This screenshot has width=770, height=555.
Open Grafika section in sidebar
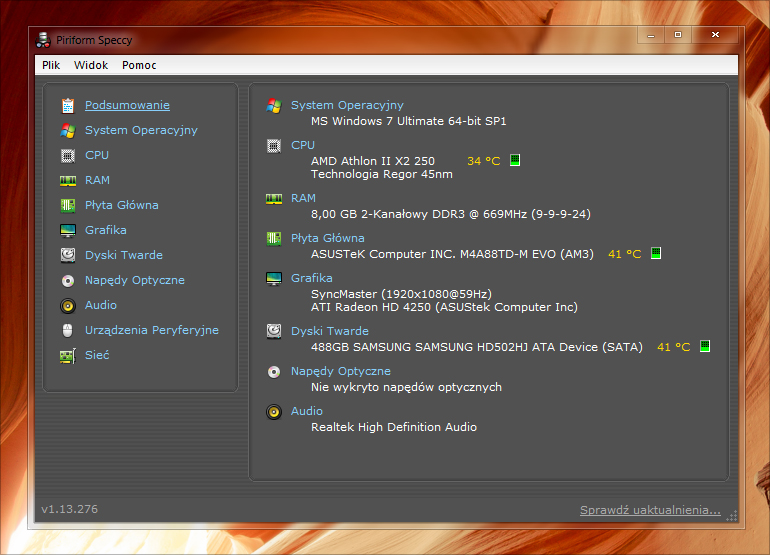[106, 230]
